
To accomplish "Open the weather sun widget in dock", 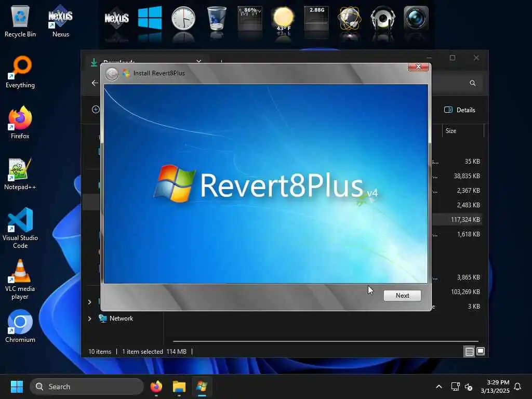I will click(x=283, y=19).
